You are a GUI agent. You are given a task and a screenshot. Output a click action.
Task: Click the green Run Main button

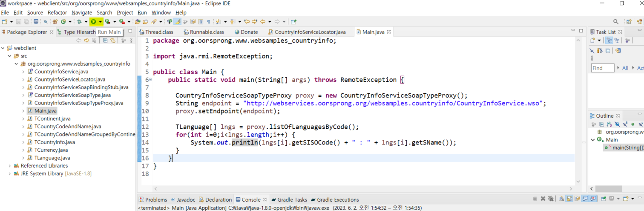(93, 21)
